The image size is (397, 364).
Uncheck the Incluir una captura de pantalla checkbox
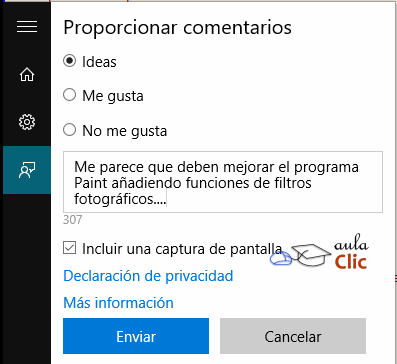(70, 248)
